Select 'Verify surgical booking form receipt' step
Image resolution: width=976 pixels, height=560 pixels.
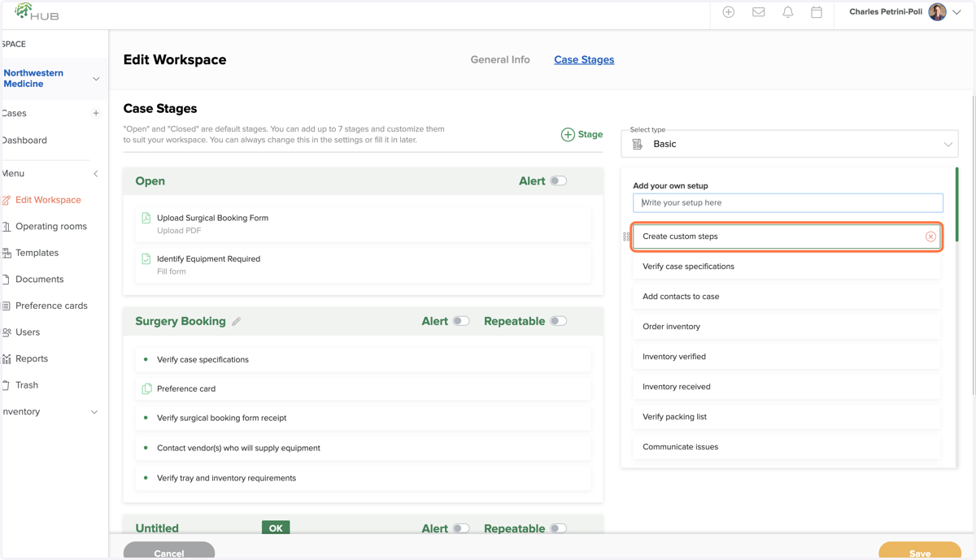pyautogui.click(x=363, y=418)
